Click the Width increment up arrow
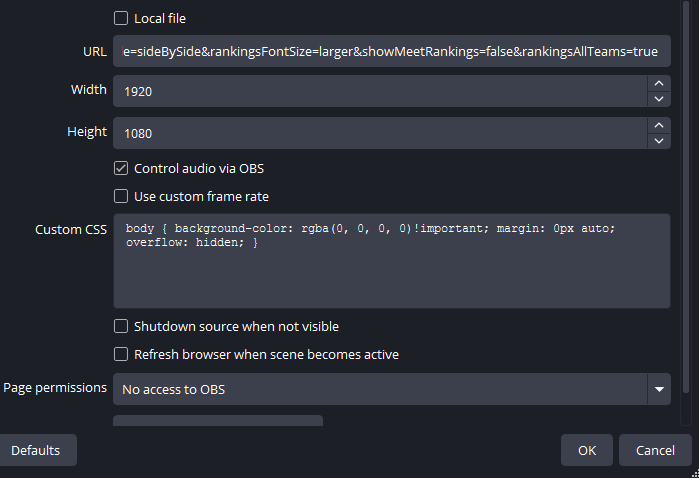The height and width of the screenshot is (478, 699). pos(659,83)
